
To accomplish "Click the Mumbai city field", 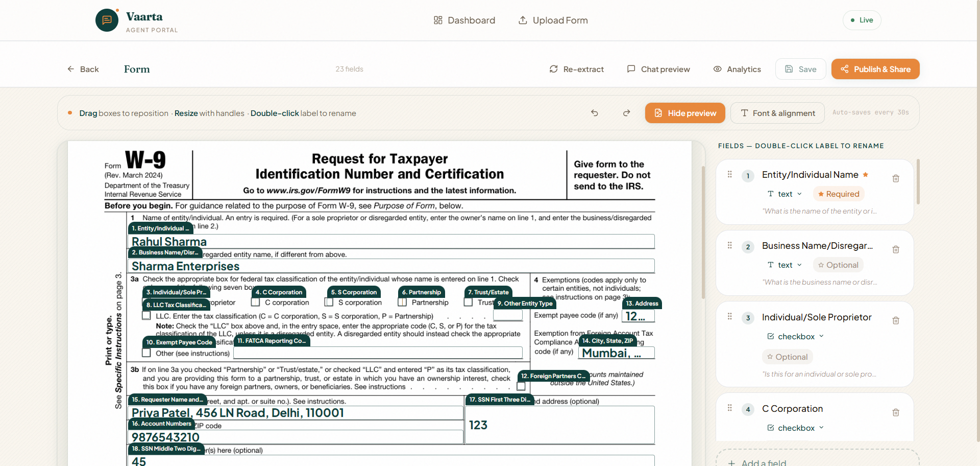I will (617, 353).
